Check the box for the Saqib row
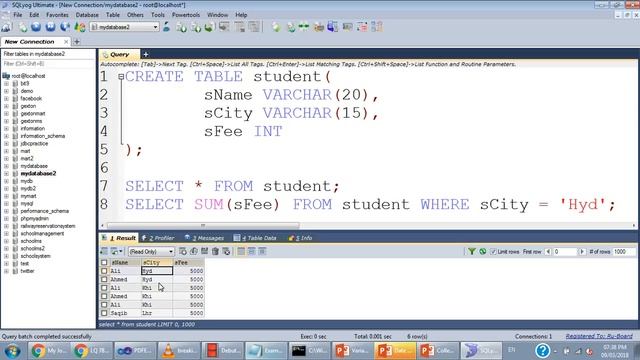 104,313
